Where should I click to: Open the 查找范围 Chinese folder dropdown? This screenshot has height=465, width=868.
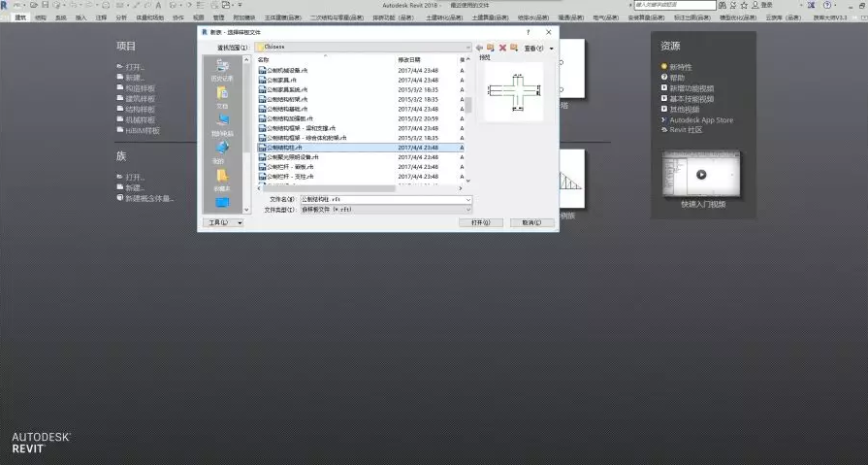[x=363, y=48]
